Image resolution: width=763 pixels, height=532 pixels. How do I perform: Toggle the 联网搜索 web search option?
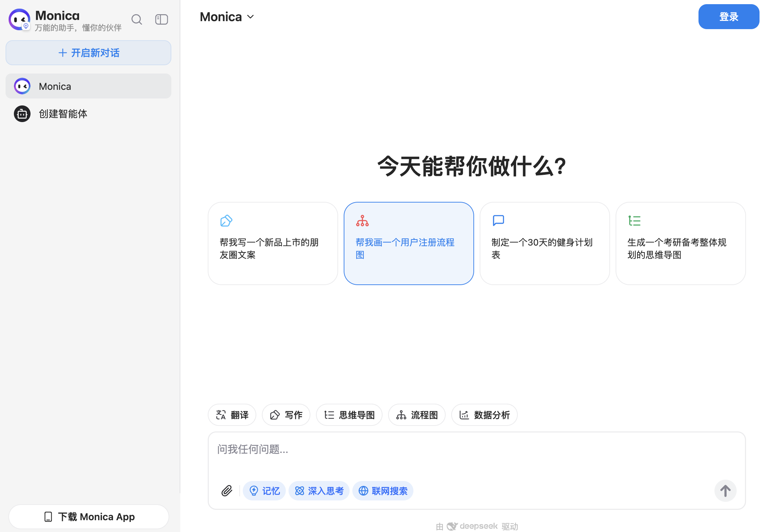[383, 491]
